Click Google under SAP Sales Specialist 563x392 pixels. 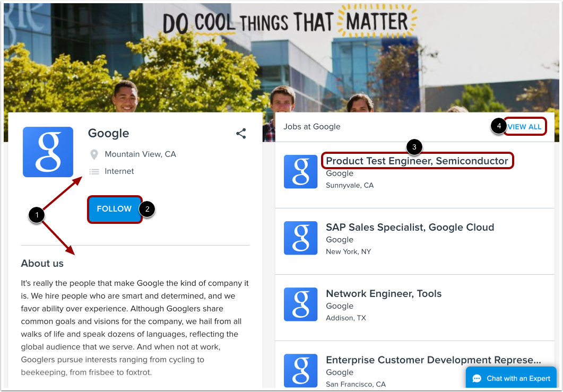(x=339, y=240)
